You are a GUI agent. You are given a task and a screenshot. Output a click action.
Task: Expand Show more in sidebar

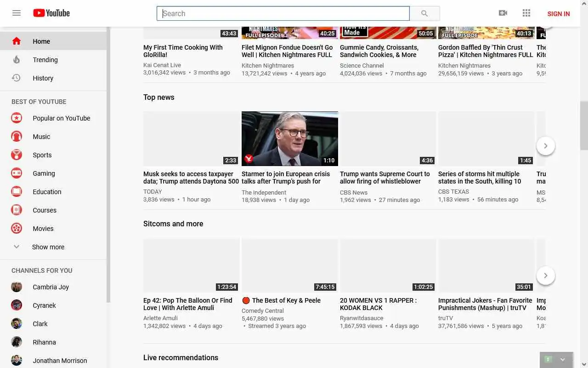(x=53, y=247)
